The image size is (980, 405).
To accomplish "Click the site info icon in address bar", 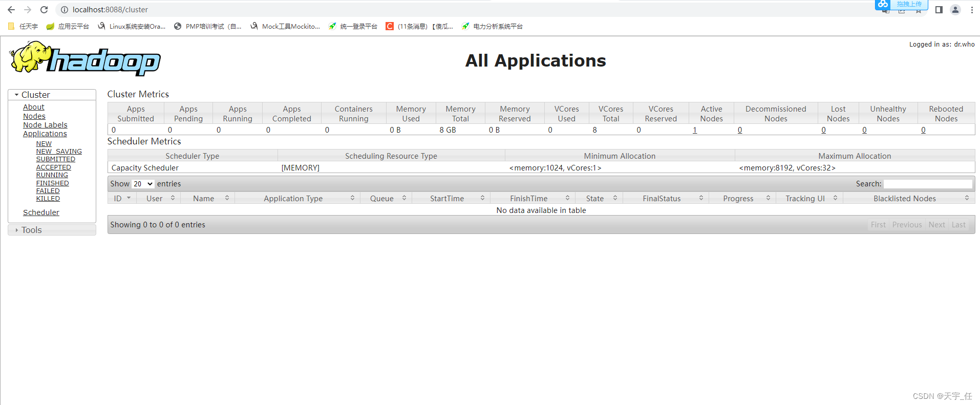I will 65,10.
